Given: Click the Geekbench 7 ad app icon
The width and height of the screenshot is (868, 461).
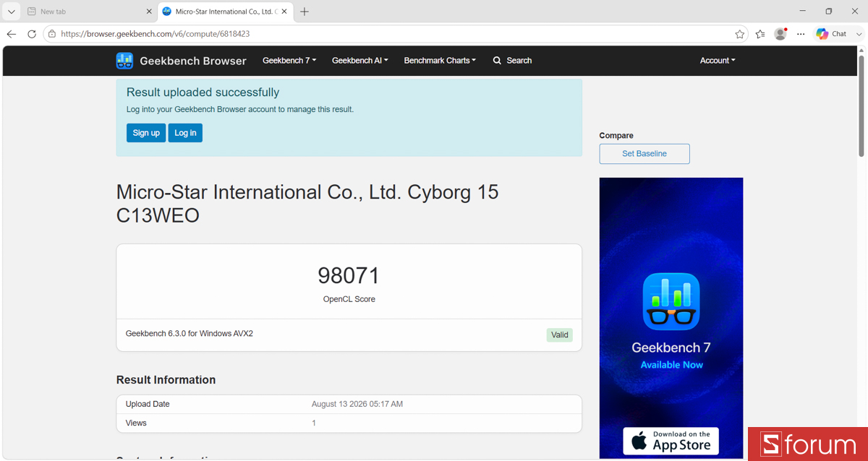Looking at the screenshot, I should pos(671,301).
